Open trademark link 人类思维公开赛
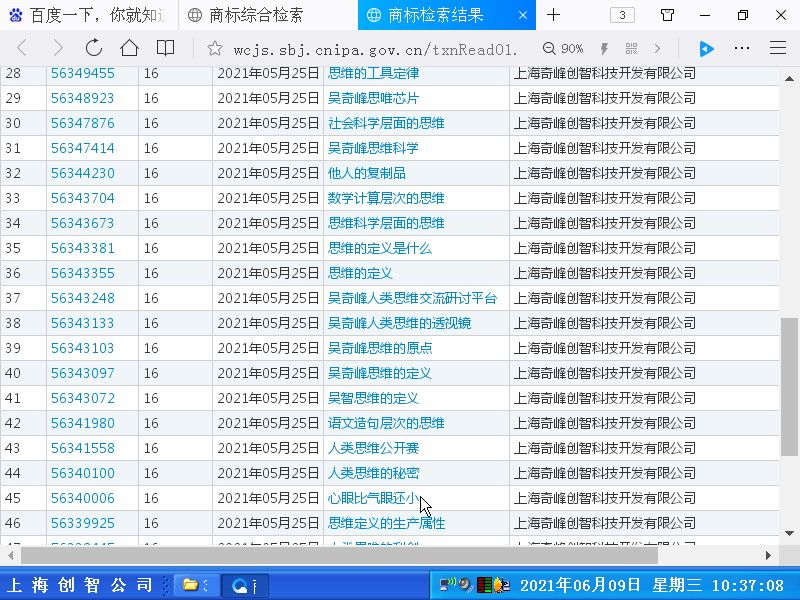 tap(375, 448)
